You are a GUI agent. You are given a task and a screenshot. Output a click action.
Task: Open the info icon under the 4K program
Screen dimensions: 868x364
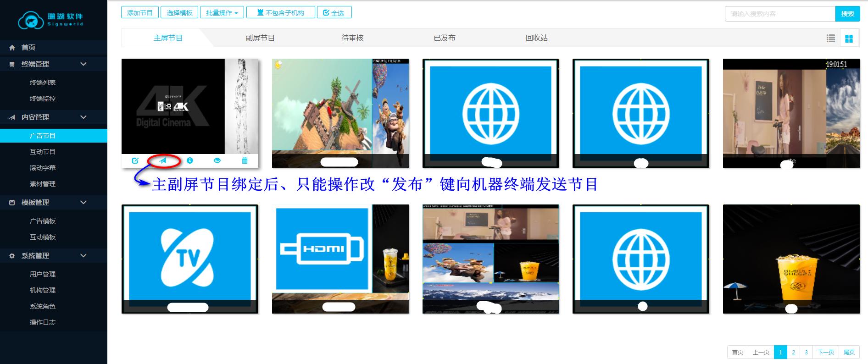click(x=189, y=160)
